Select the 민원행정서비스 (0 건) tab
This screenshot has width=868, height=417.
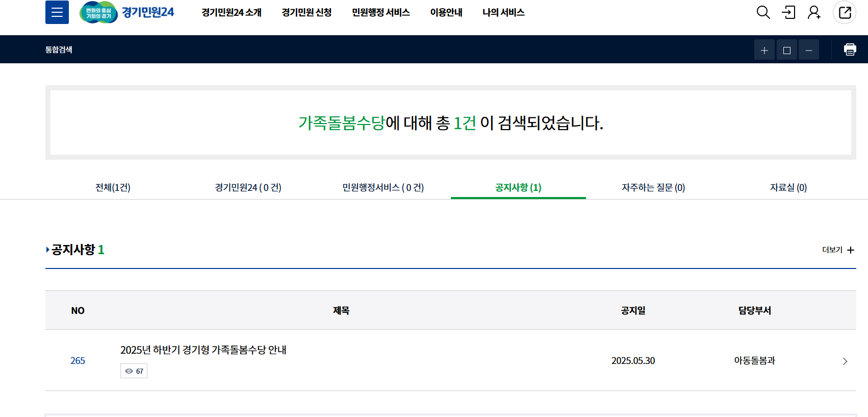click(x=383, y=187)
